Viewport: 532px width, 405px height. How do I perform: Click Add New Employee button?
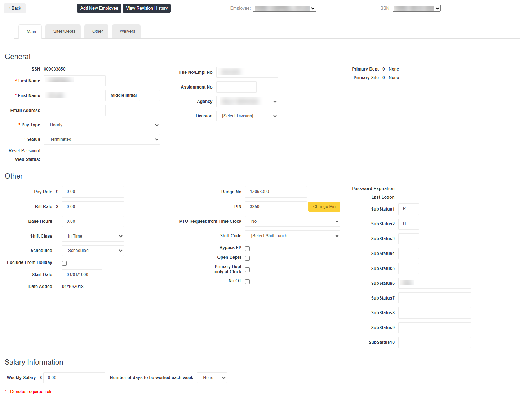point(99,8)
